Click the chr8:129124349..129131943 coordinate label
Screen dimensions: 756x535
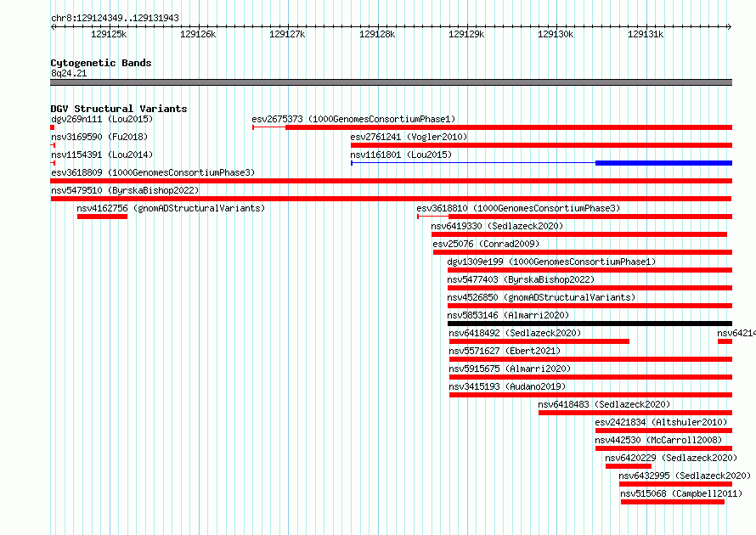(115, 18)
